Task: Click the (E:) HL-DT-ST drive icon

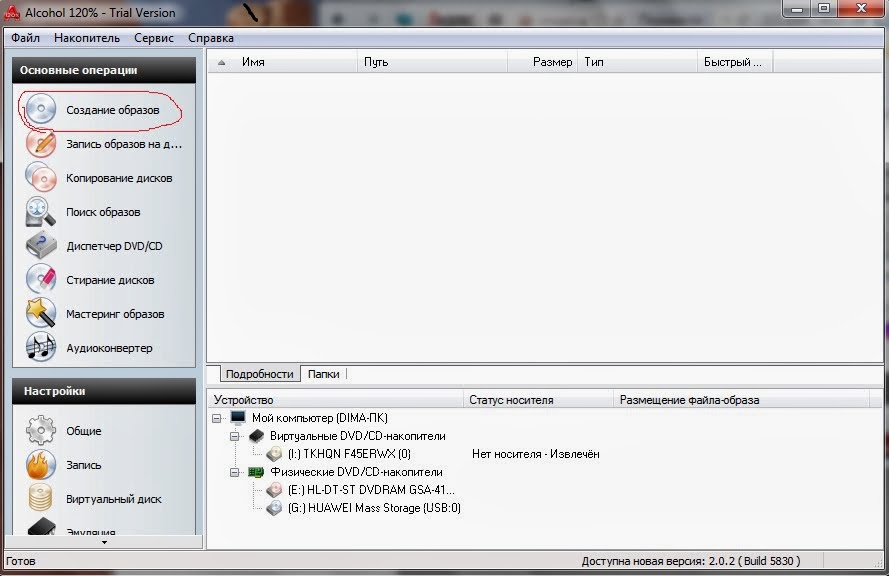Action: (274, 490)
